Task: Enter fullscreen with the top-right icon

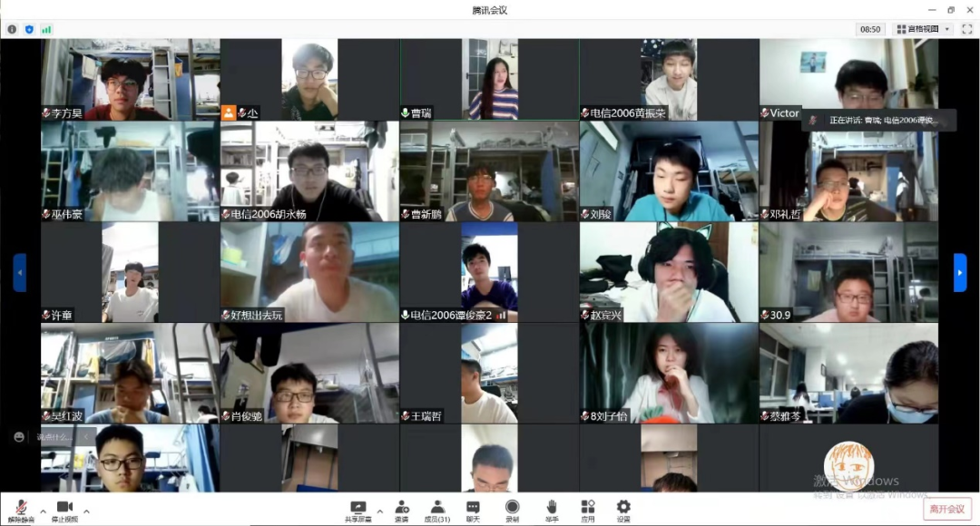Action: [x=967, y=29]
